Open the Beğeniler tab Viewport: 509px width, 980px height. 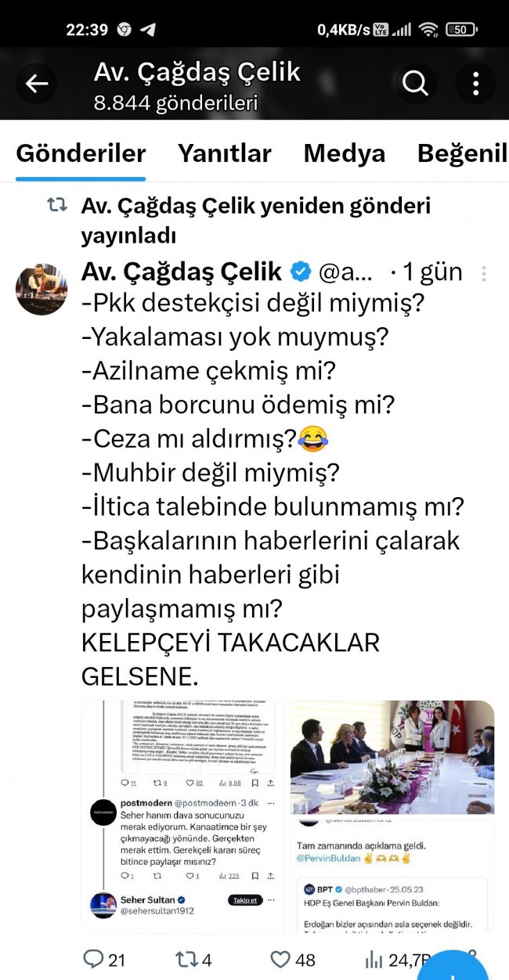(x=463, y=153)
